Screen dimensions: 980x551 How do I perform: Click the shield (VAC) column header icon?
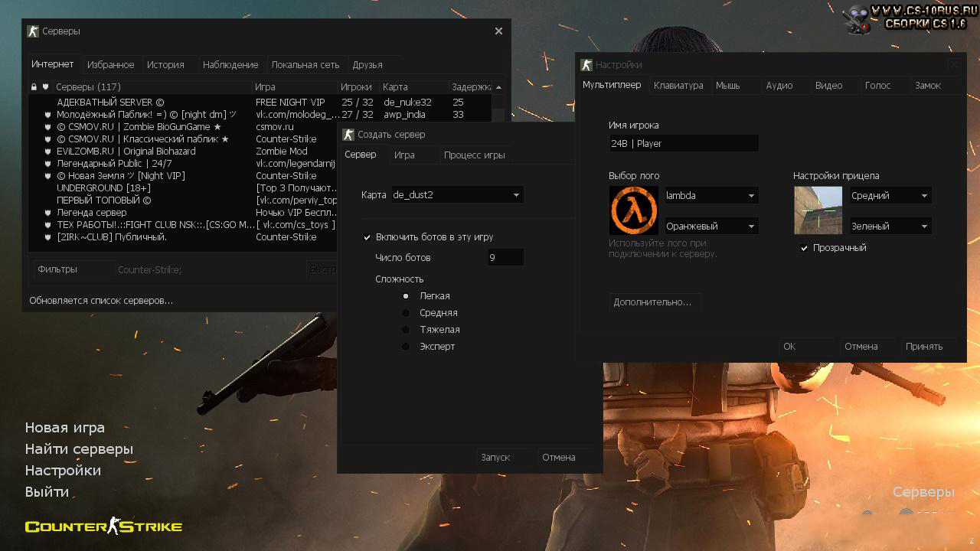click(x=46, y=87)
